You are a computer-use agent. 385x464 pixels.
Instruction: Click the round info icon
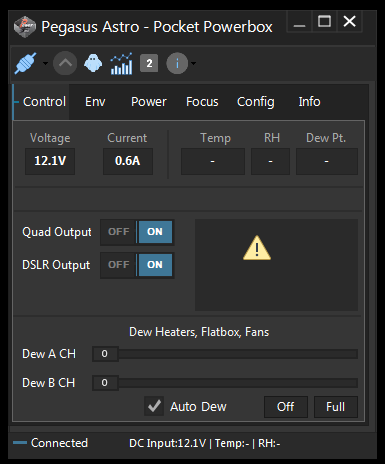(177, 63)
